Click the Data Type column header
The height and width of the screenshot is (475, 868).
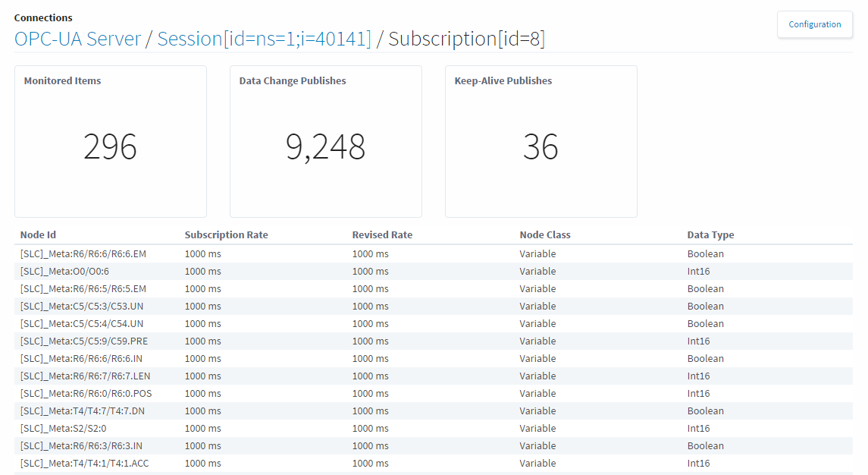tap(710, 235)
